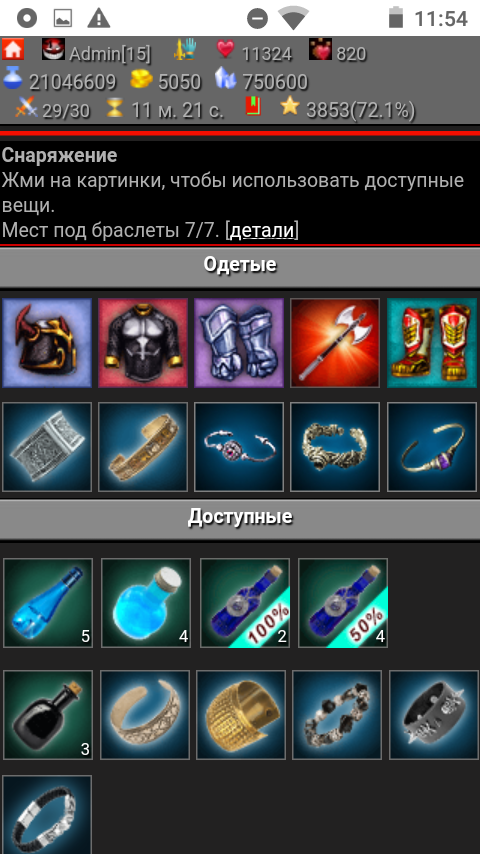Use the blue elongated bottle potion

pyautogui.click(x=48, y=603)
